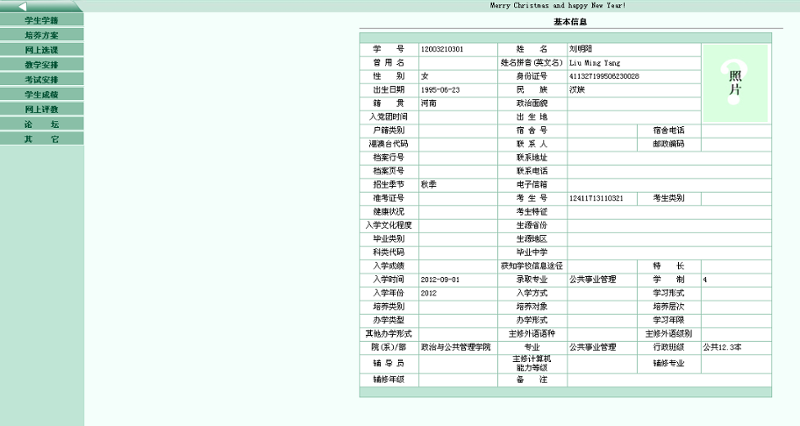Viewport: 800px width, 426px height.
Task: Click the Merry Christmas banner text
Action: (558, 6)
